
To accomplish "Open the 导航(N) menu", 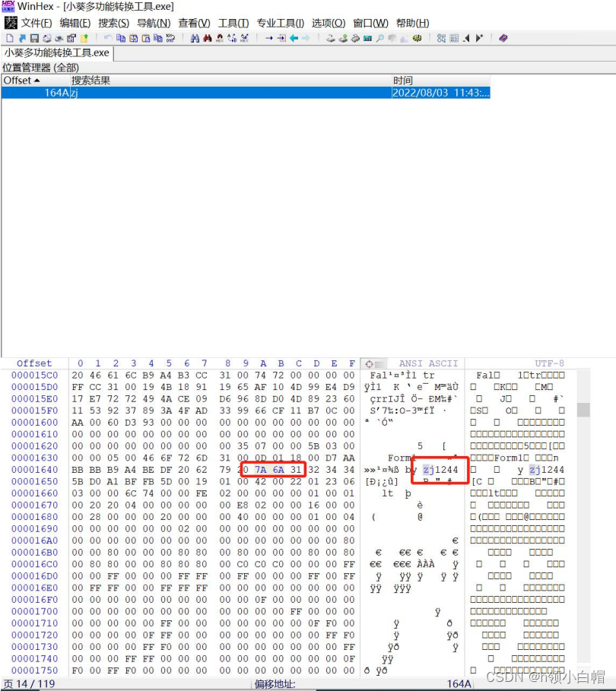I will (x=154, y=23).
